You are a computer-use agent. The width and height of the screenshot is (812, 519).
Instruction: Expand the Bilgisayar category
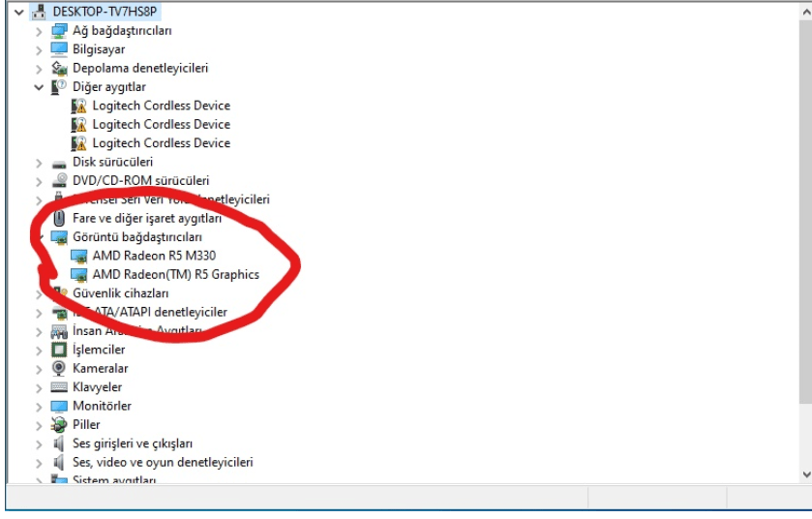click(x=39, y=50)
